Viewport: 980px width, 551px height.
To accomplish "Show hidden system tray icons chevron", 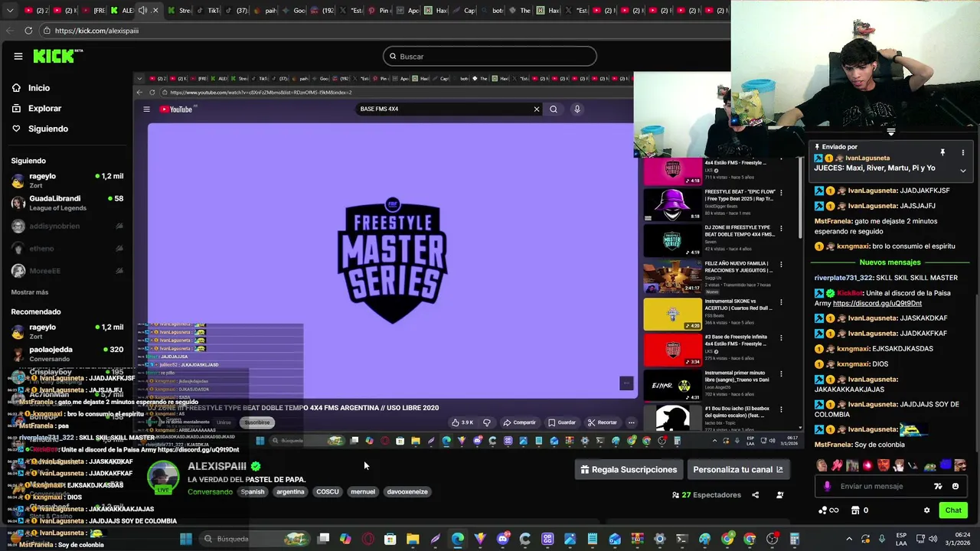I will (x=848, y=539).
